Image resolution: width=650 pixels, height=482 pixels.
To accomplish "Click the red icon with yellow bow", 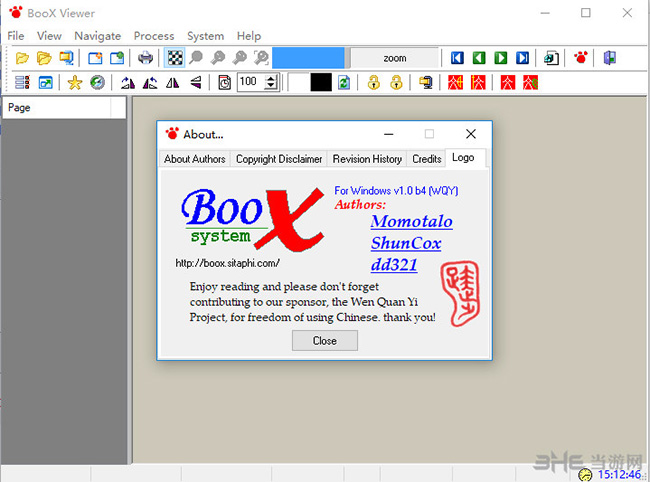I will click(x=455, y=82).
